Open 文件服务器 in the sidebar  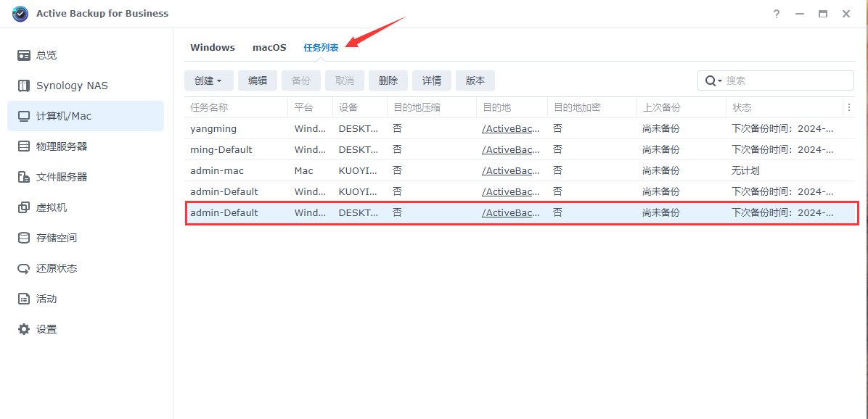pos(85,177)
